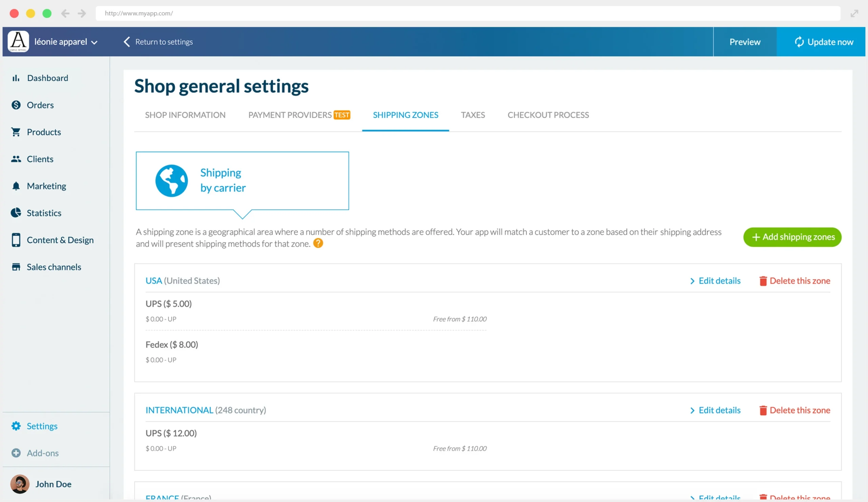Screen dimensions: 868x502
Task: Open Orders via the dollar icon
Action: point(16,105)
